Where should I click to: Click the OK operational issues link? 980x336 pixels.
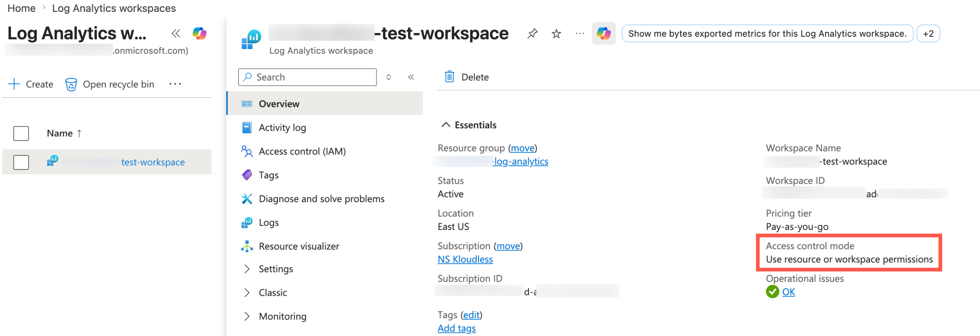click(x=788, y=292)
